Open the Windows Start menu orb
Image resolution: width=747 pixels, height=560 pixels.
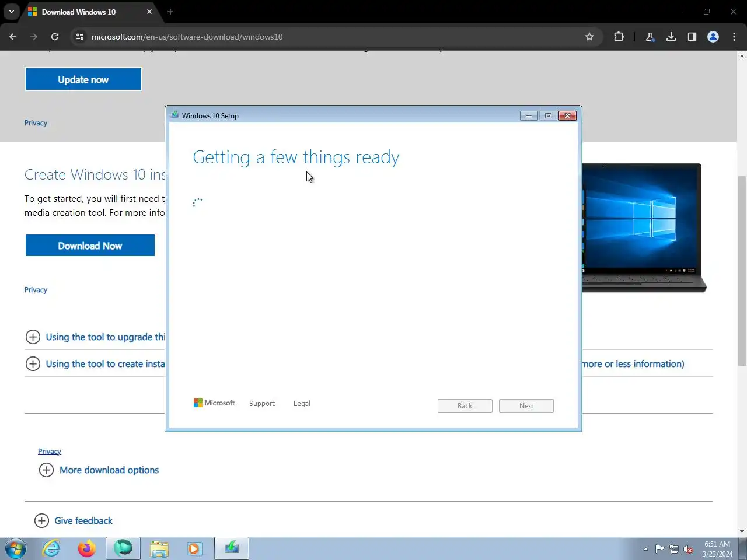[x=16, y=549]
